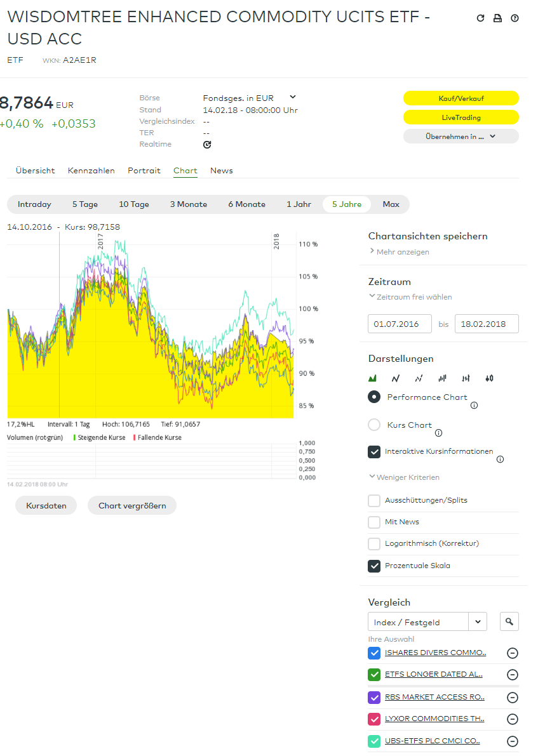The width and height of the screenshot is (538, 756).
Task: Select the candlestick chart display icon
Action: (x=489, y=378)
